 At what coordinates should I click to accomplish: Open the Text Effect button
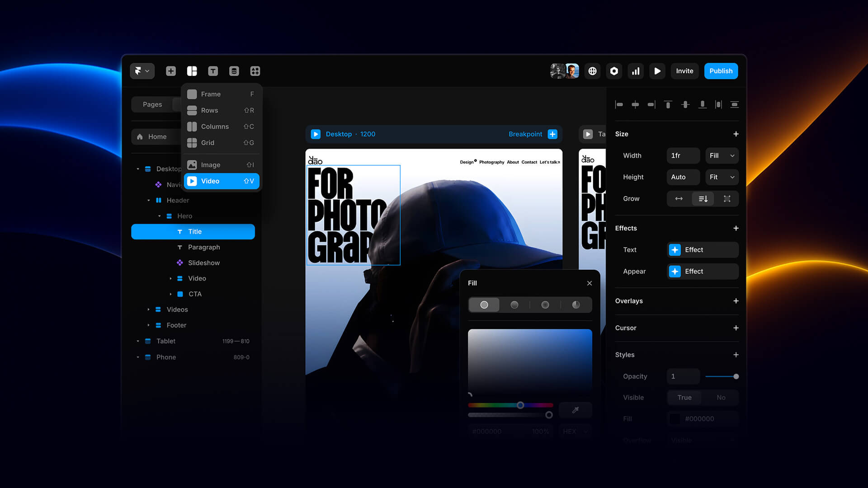(x=703, y=250)
